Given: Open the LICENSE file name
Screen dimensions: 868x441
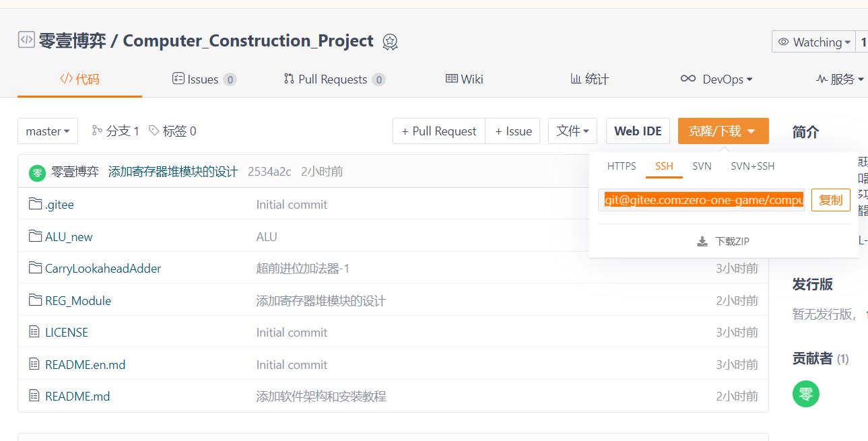Looking at the screenshot, I should click(67, 333).
